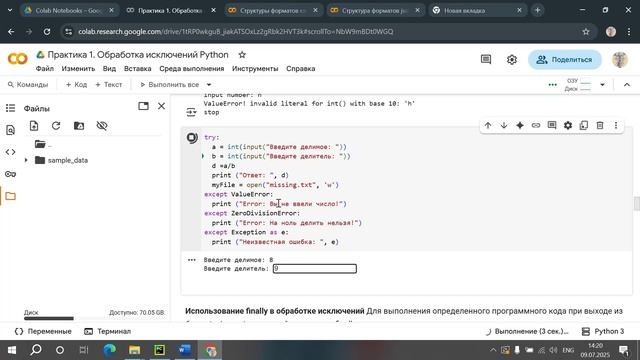Click the Поделиться share button
Image resolution: width=640 pixels, height=360 pixels.
(x=564, y=60)
